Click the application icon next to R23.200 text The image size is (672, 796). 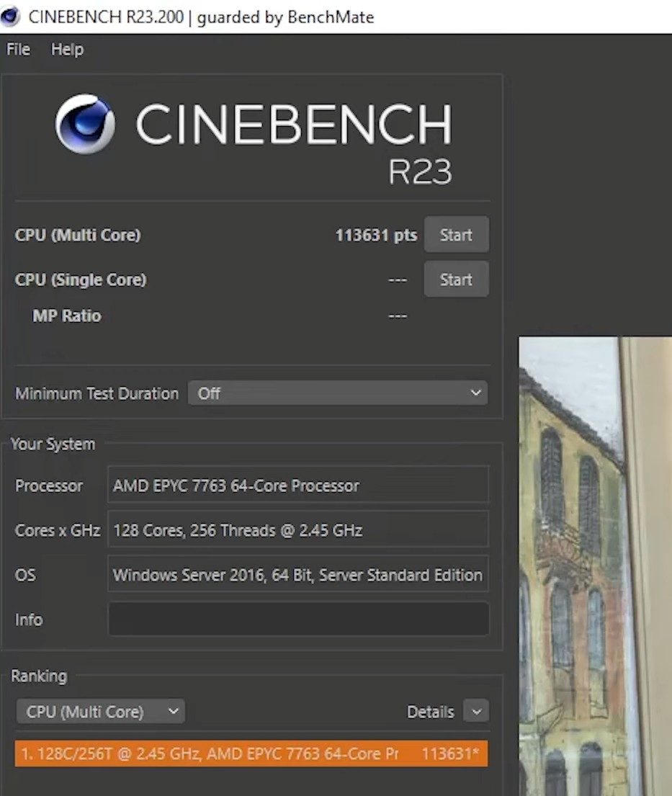point(11,16)
